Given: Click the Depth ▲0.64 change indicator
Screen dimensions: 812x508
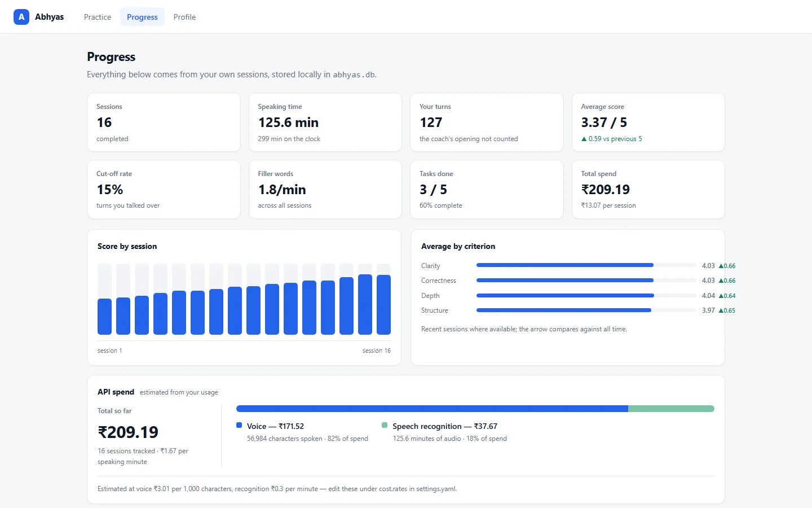Looking at the screenshot, I should pos(727,296).
